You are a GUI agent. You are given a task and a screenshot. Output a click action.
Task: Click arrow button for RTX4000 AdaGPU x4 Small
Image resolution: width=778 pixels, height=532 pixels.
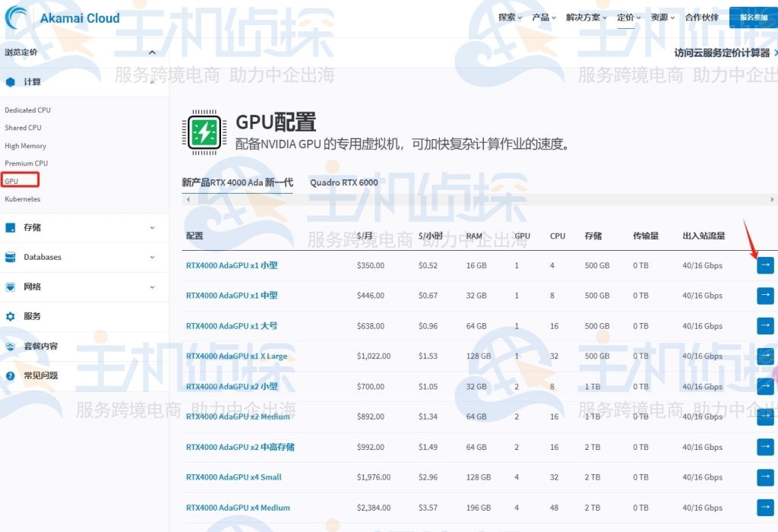click(765, 477)
